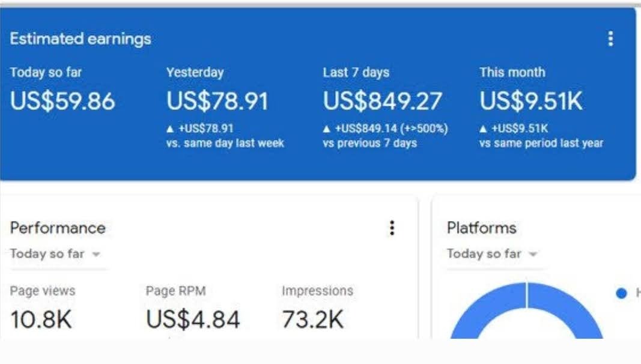Open Performance card three-dot menu
Image resolution: width=641 pixels, height=364 pixels.
[392, 228]
